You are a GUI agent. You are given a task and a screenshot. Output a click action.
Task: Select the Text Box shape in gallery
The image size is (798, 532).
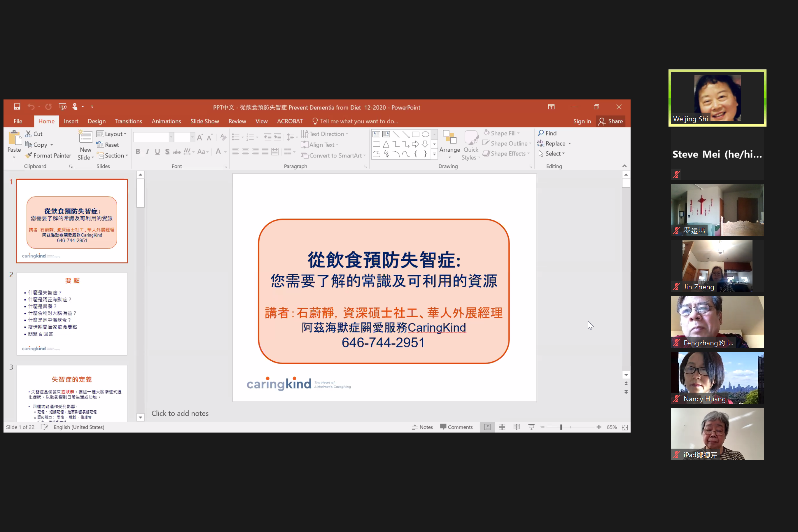376,134
